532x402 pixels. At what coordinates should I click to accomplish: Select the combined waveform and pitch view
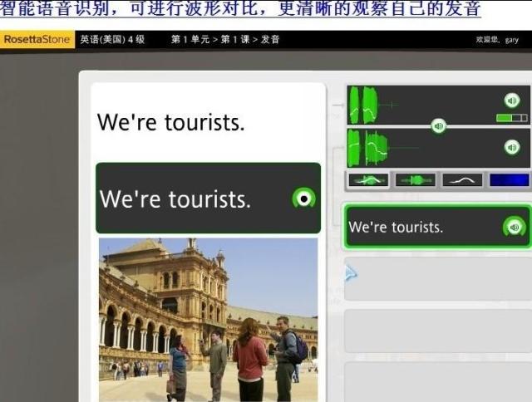[x=368, y=180]
